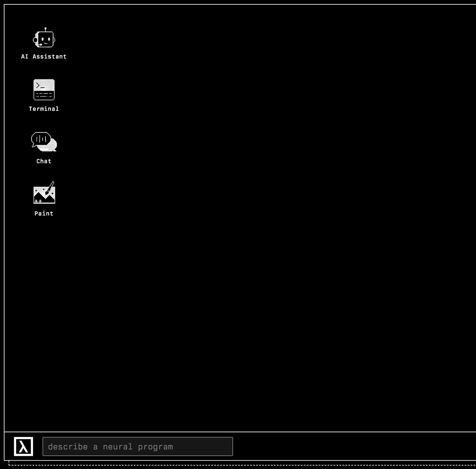
Task: Select the 'Chat' label under its icon
Action: coord(44,161)
